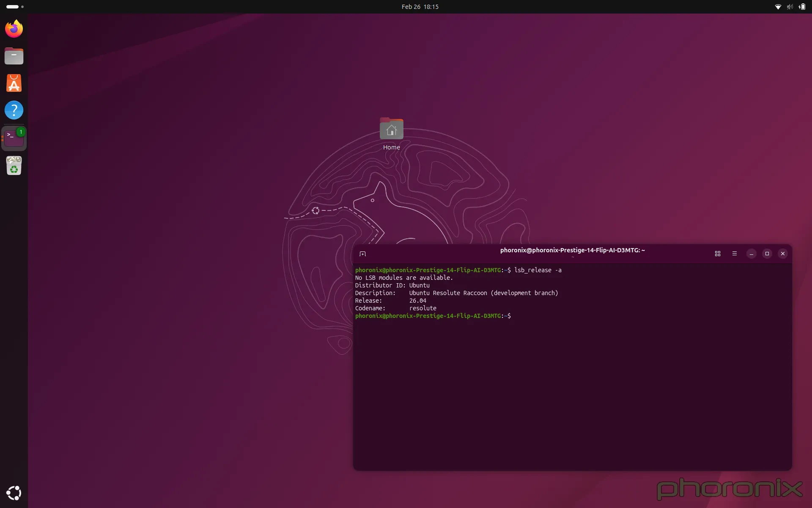Launch Firefox from the dock

pos(14,28)
